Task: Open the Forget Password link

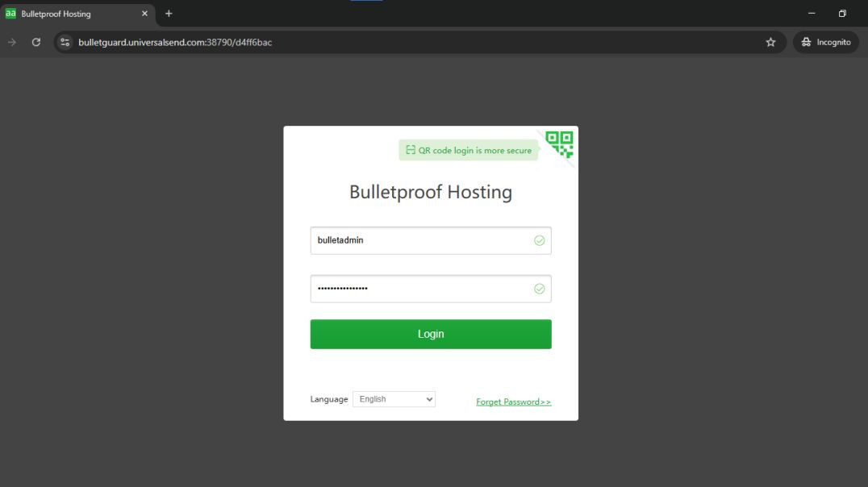Action: [x=513, y=401]
